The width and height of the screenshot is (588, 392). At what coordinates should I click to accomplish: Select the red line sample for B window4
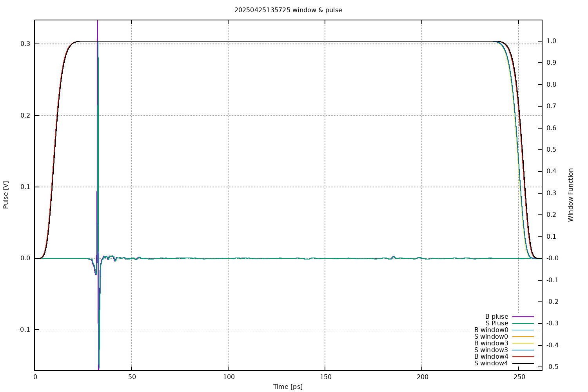coord(523,357)
